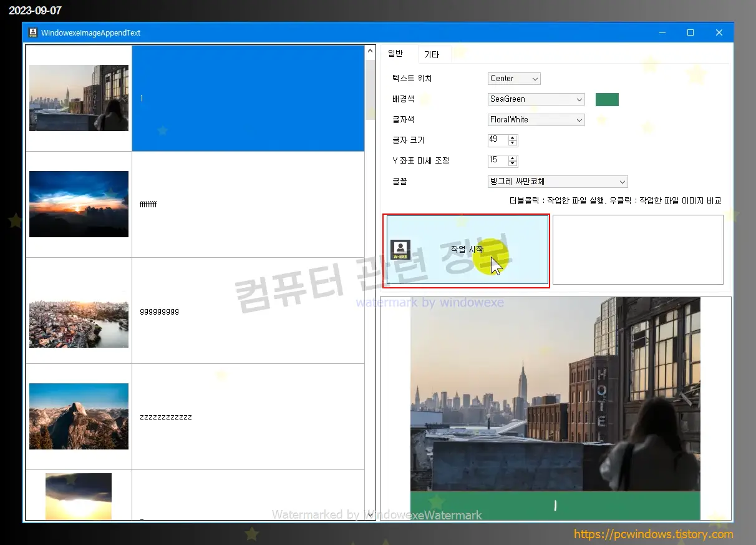Click the text cell containing ffffffffff

(248, 205)
